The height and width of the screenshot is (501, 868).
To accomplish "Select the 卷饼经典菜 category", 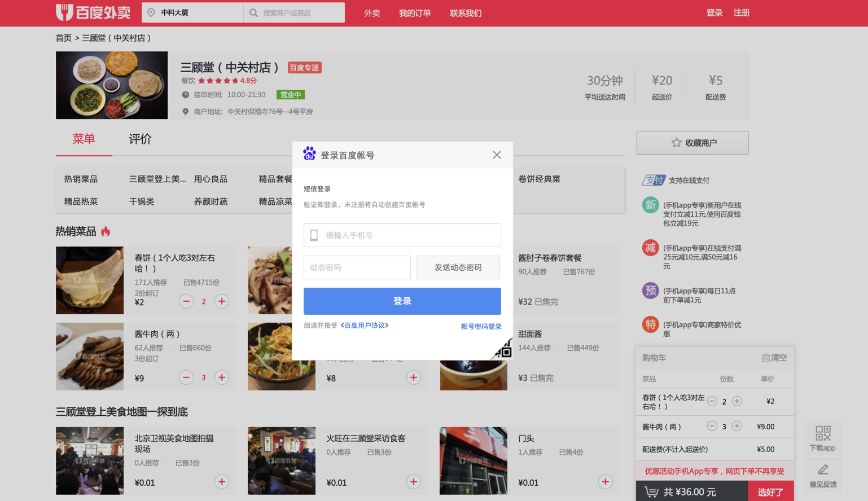I will [x=539, y=179].
